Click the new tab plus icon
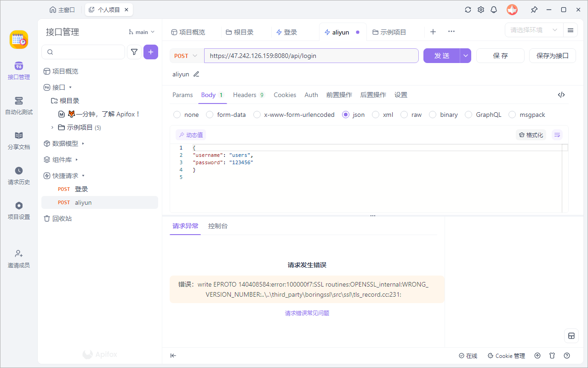 (433, 32)
